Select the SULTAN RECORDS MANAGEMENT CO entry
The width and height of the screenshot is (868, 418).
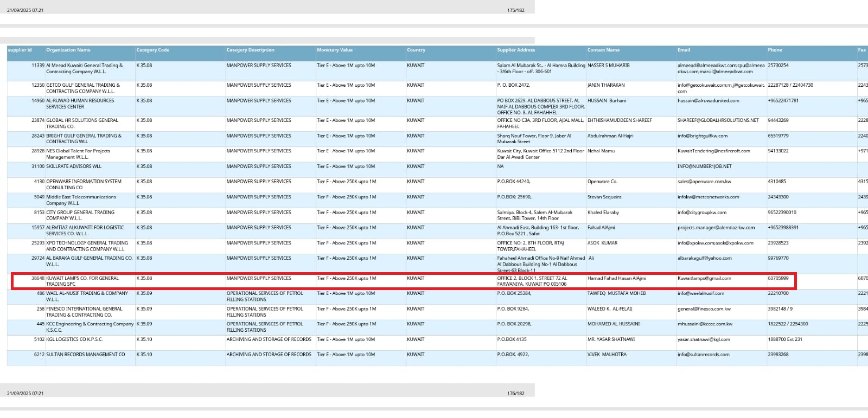click(x=85, y=355)
